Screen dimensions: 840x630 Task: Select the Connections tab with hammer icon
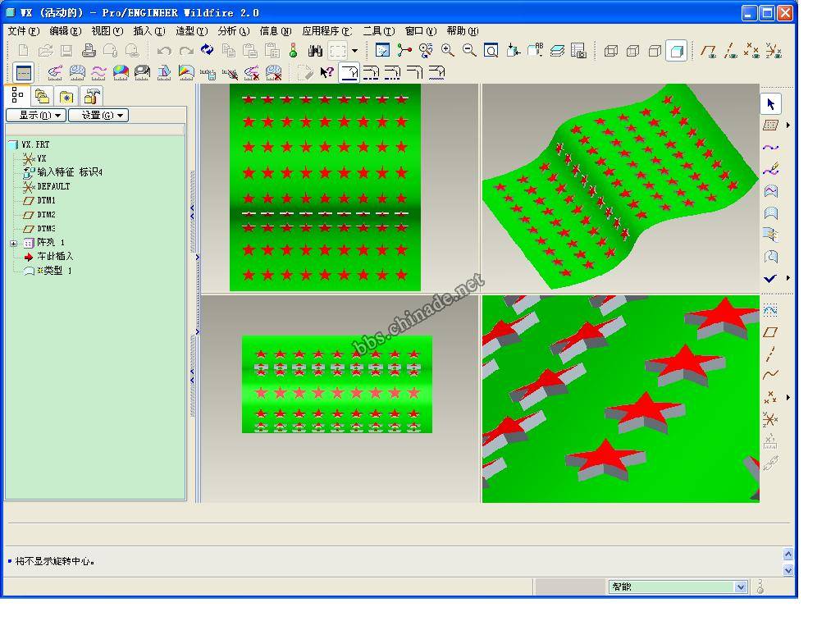tap(92, 97)
